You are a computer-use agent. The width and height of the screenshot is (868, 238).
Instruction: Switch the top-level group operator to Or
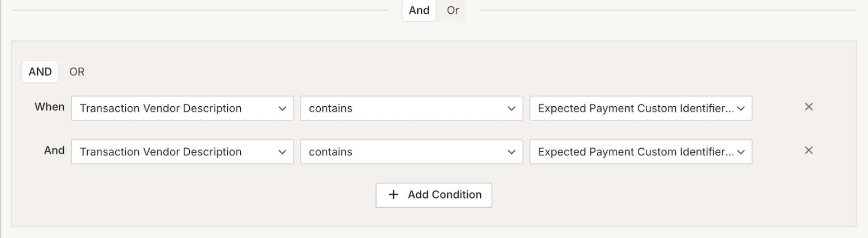(x=452, y=10)
